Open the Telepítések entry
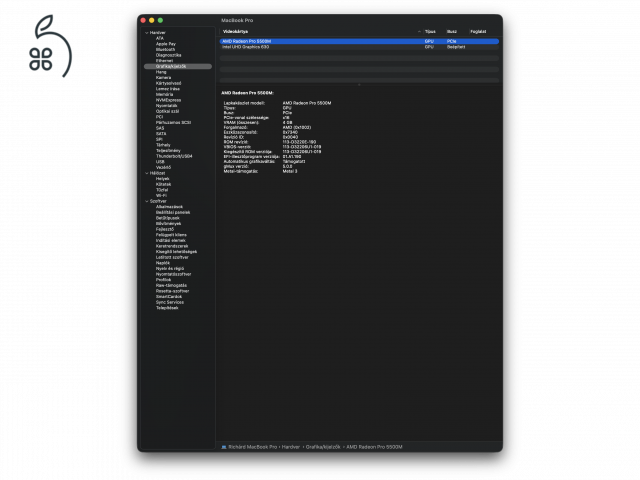 pos(167,308)
